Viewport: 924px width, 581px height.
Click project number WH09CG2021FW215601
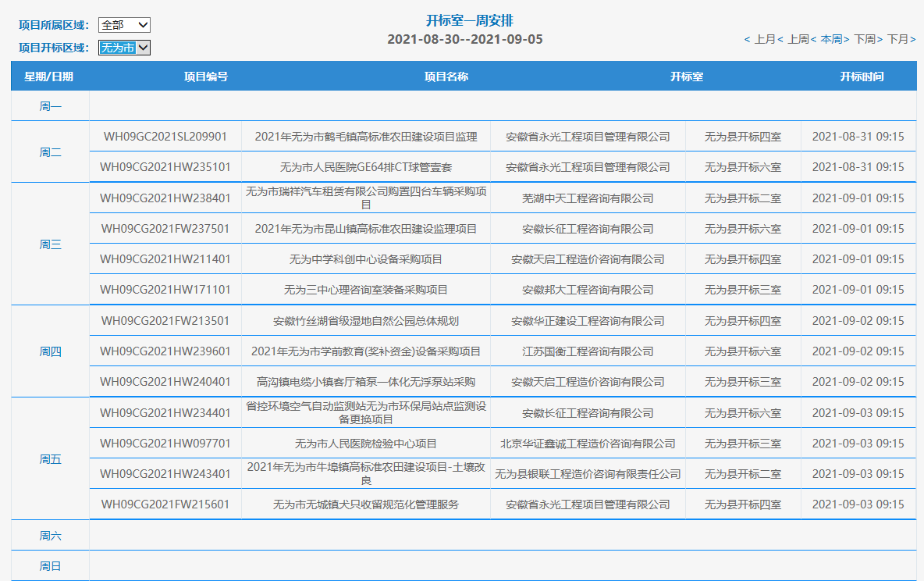pos(165,504)
